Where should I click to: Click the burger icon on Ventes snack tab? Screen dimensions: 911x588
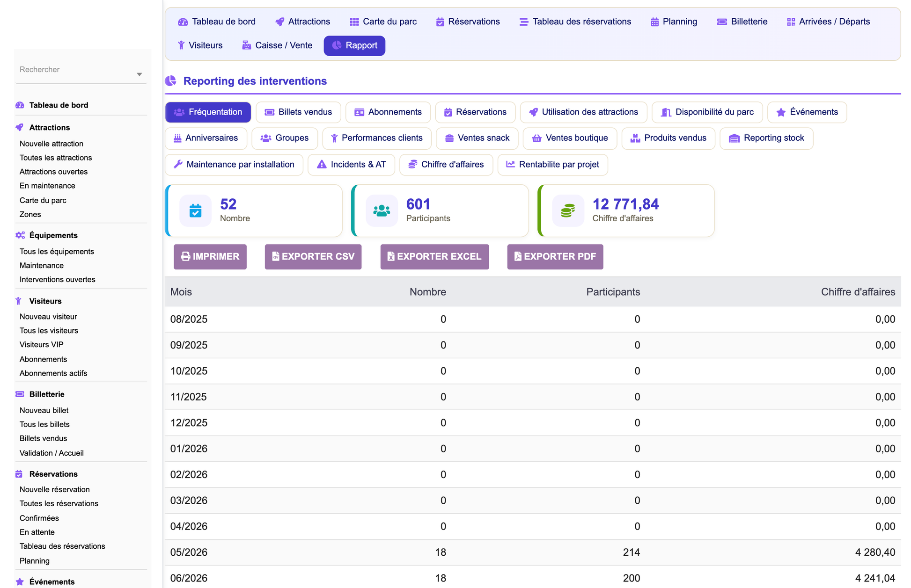click(449, 138)
